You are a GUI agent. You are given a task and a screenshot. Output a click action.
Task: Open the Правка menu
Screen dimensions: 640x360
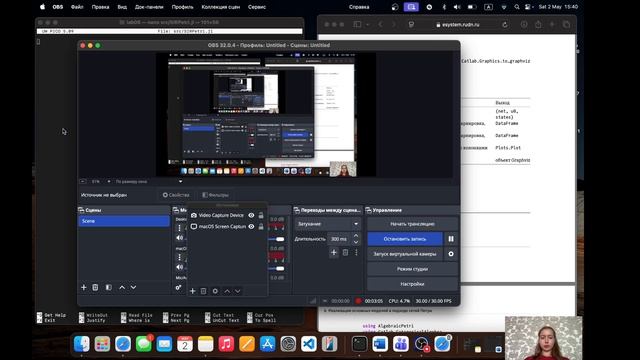click(x=100, y=7)
